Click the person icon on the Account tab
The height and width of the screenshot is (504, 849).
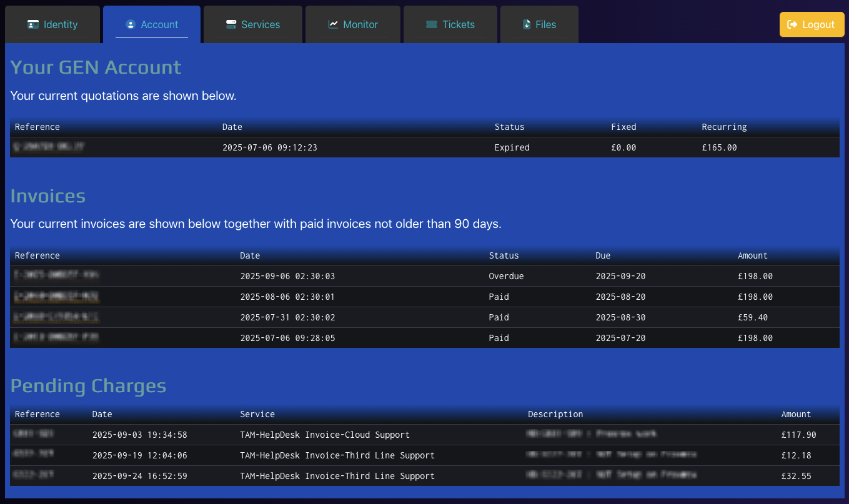(x=130, y=24)
